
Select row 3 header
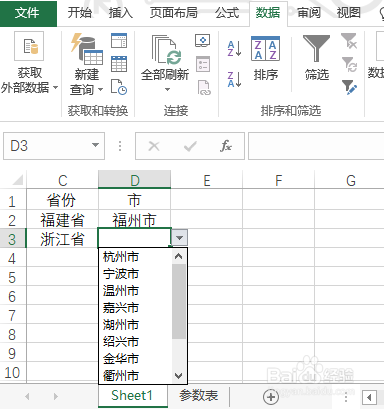pyautogui.click(x=13, y=239)
